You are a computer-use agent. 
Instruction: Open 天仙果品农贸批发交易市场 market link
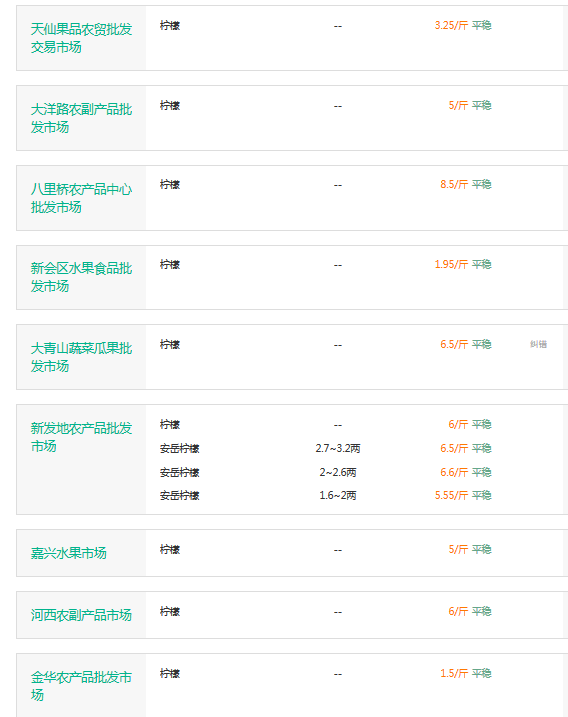click(x=81, y=38)
